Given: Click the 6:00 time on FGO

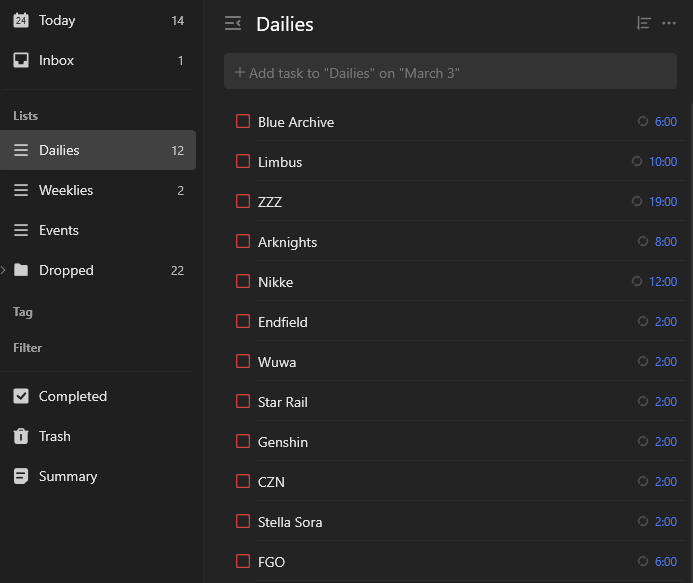Looking at the screenshot, I should [666, 561].
